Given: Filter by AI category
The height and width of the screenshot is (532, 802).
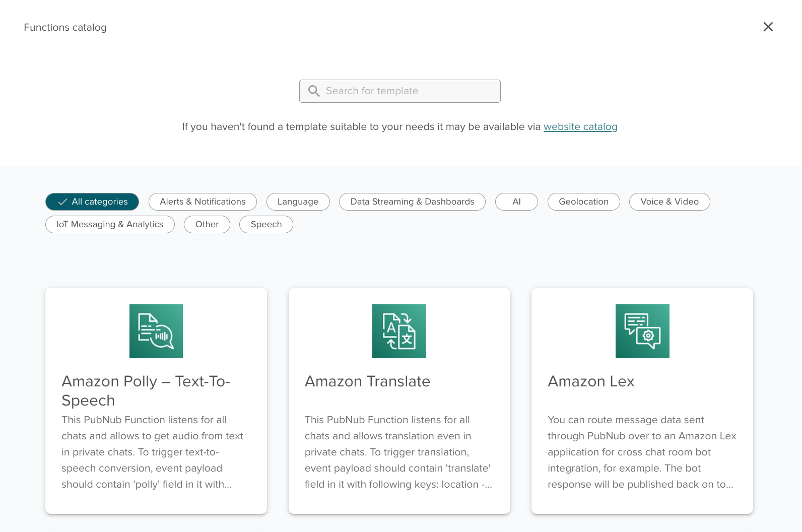Looking at the screenshot, I should (x=516, y=202).
